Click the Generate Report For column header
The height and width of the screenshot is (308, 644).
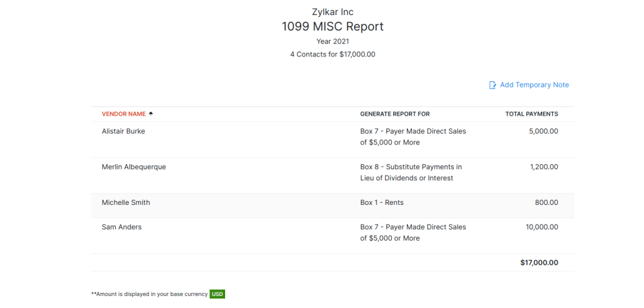click(x=394, y=114)
